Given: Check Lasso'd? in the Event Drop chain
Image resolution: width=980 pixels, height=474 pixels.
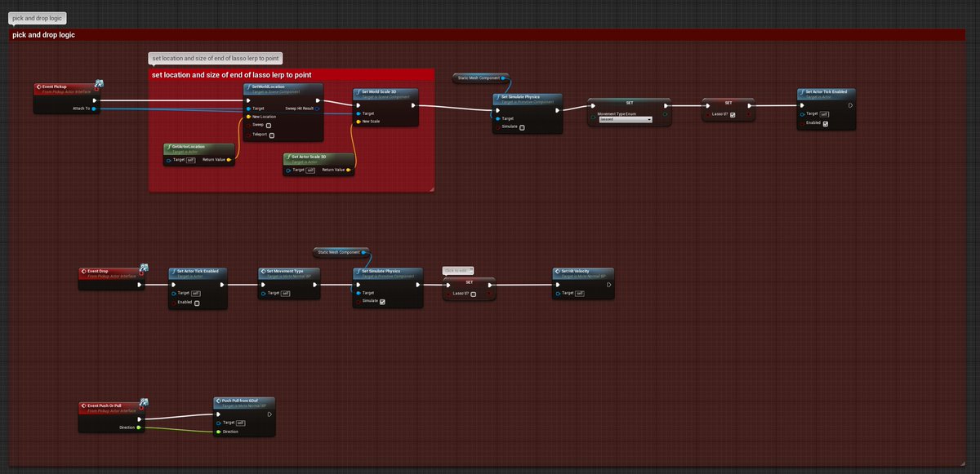Looking at the screenshot, I should (x=473, y=295).
